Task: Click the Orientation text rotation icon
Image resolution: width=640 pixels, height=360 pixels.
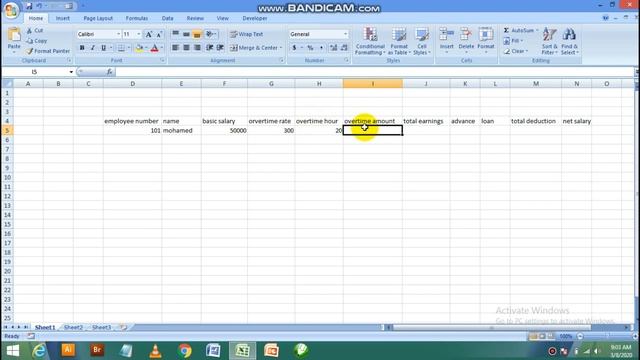Action: (210, 34)
